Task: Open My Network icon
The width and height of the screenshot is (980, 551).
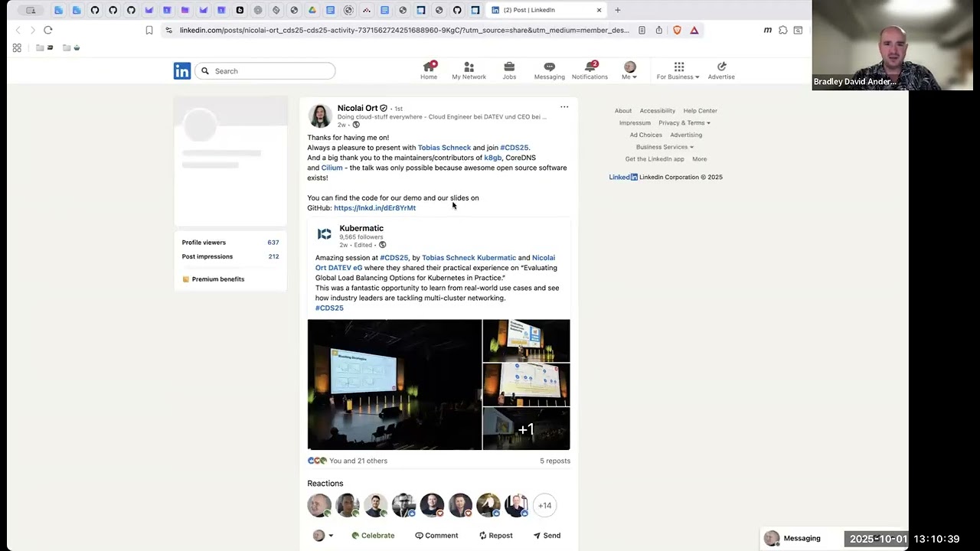Action: tap(469, 67)
